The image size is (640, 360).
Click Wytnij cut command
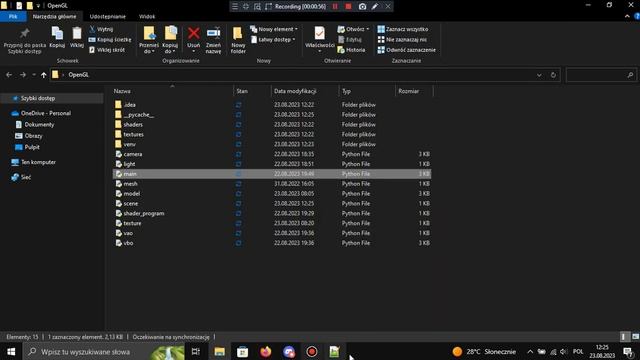[101, 29]
